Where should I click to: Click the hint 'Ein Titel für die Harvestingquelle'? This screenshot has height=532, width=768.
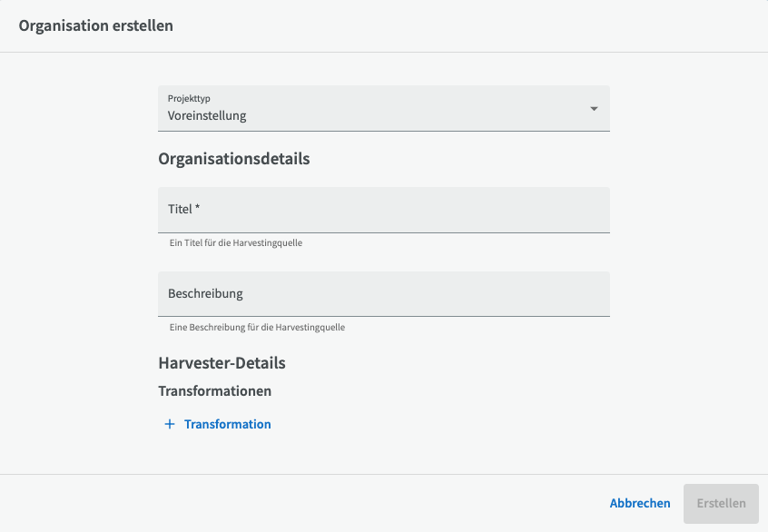click(236, 243)
